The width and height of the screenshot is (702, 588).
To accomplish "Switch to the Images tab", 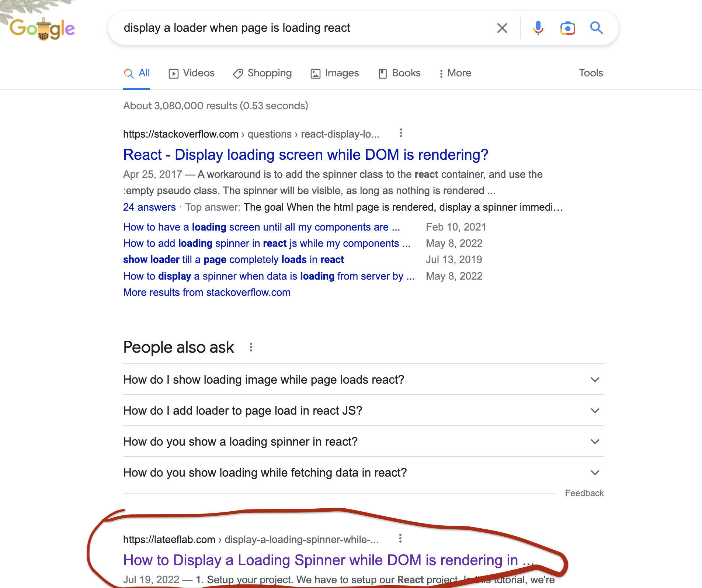I will coord(335,73).
